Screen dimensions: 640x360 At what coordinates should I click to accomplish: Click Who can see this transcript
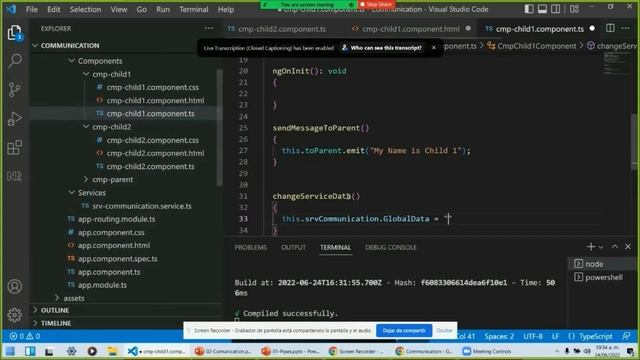click(x=382, y=48)
